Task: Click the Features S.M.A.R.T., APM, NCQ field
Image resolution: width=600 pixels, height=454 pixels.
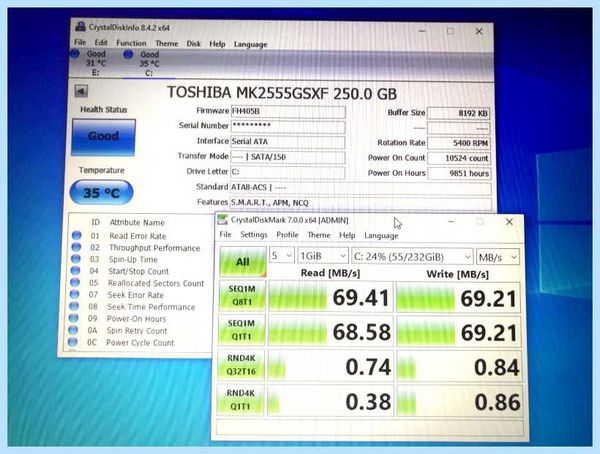Action: pos(361,203)
